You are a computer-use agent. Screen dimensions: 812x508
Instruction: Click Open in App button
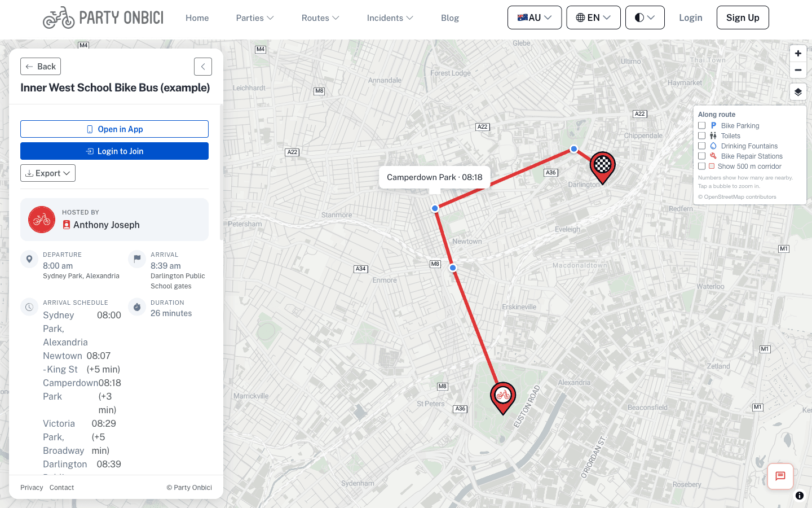[114, 129]
